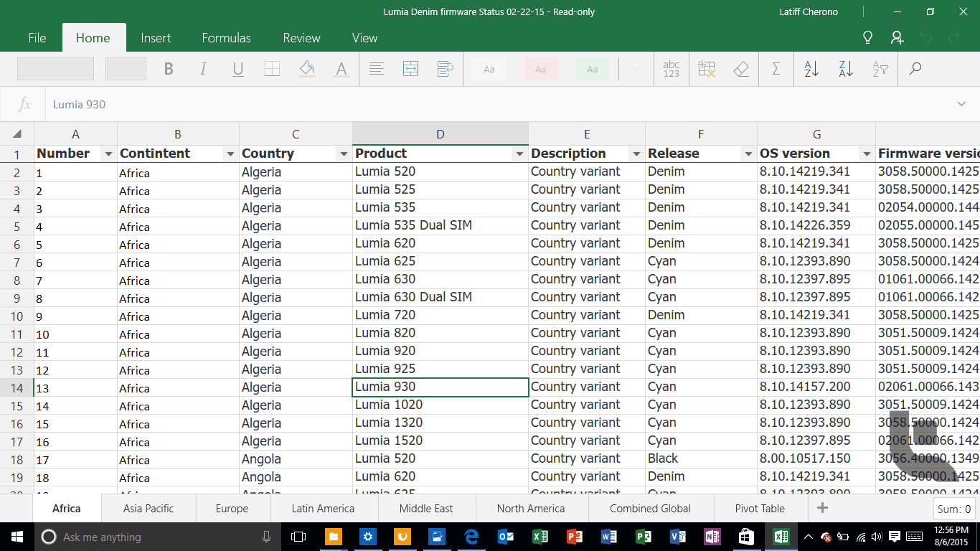Image resolution: width=980 pixels, height=551 pixels.
Task: Click the Latiff Cherono account name
Action: pyautogui.click(x=809, y=11)
